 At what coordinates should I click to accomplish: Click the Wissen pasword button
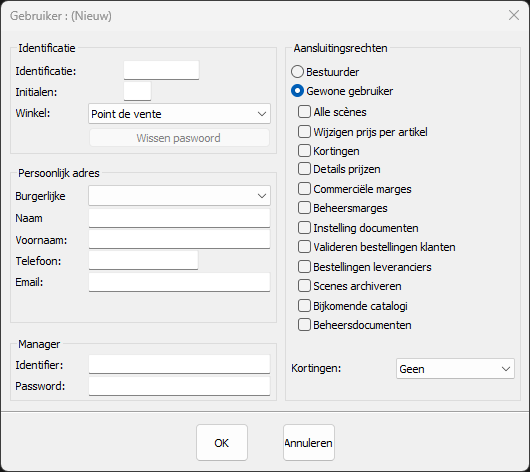tap(179, 138)
